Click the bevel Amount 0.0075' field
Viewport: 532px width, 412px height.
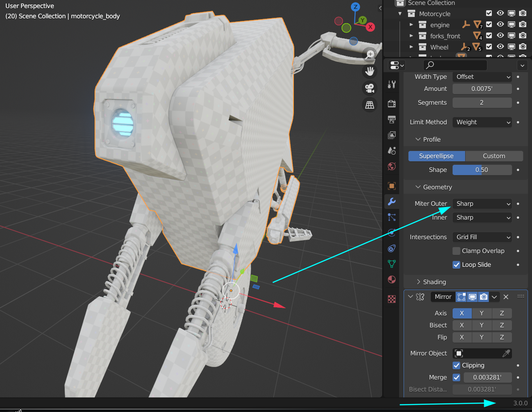point(482,89)
